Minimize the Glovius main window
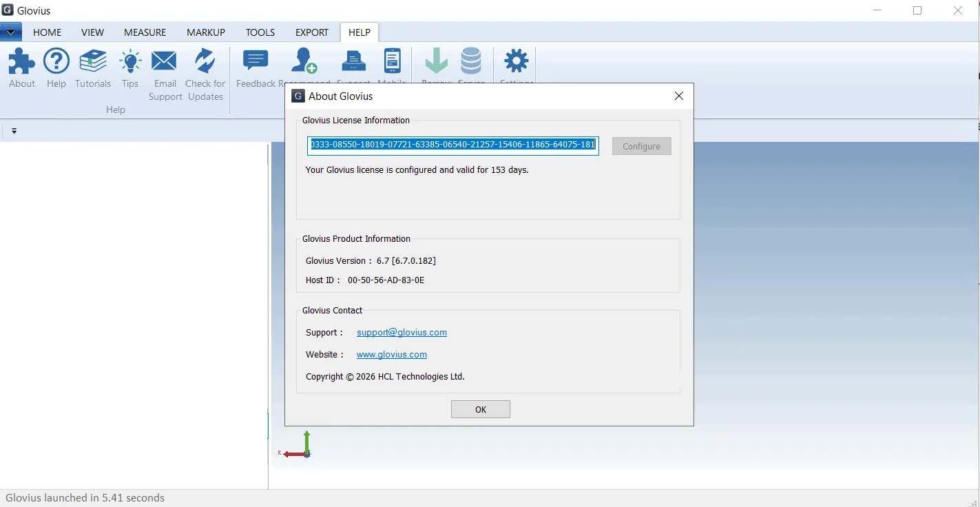The image size is (980, 507). click(877, 10)
